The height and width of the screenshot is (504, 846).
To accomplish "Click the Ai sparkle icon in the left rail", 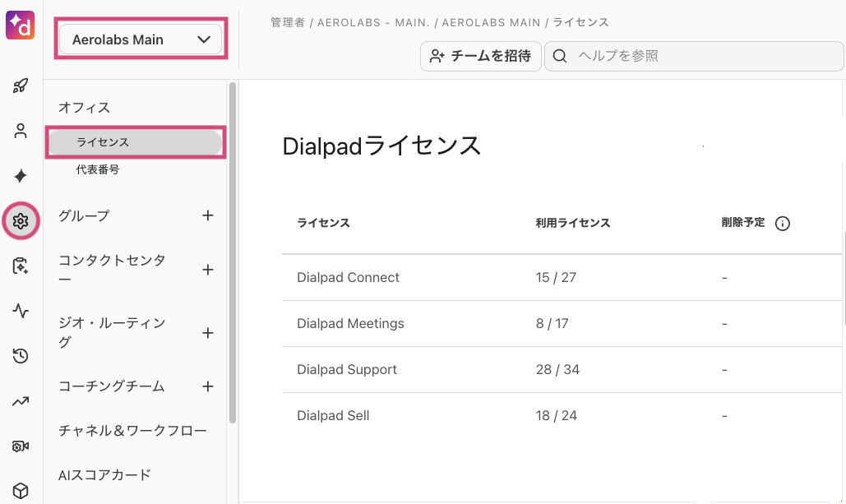I will [x=21, y=175].
